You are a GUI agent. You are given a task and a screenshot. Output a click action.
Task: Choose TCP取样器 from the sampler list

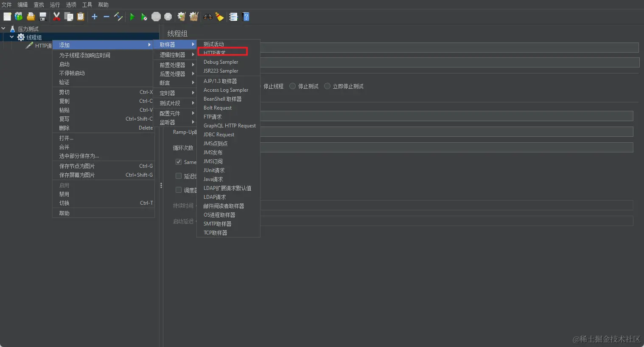coord(228,233)
